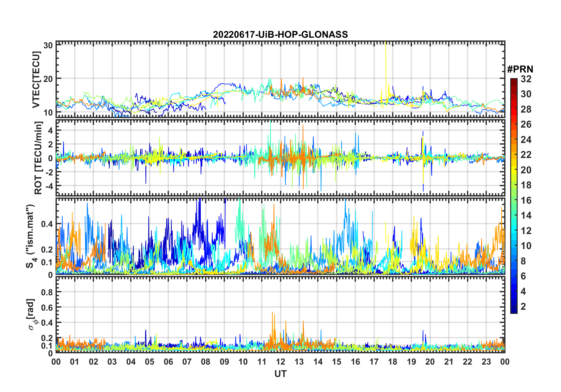Select the 06 hour tick on UT axis
The width and height of the screenshot is (561, 392).
168,362
